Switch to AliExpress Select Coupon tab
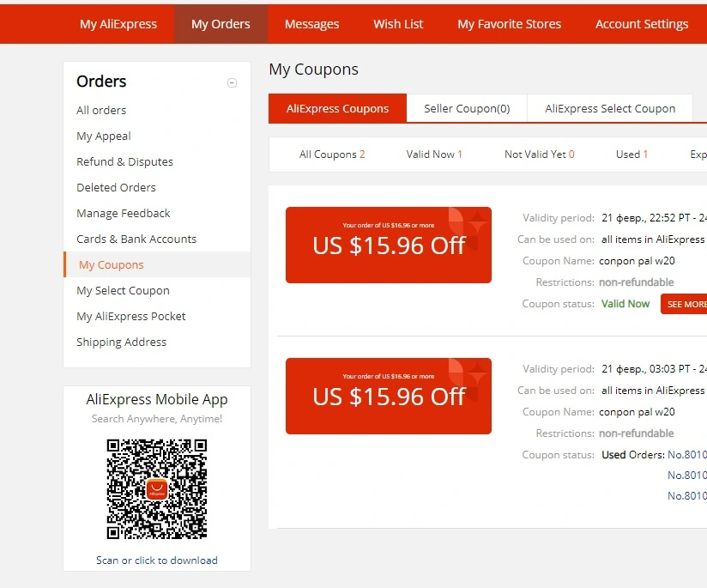Viewport: 707px width, 588px height. (609, 108)
